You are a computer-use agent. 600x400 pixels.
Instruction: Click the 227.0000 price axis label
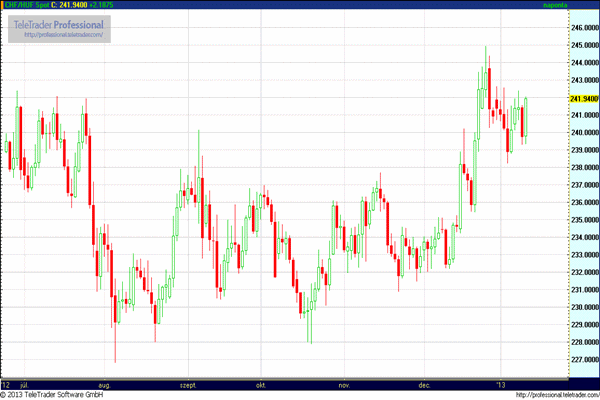[x=583, y=359]
